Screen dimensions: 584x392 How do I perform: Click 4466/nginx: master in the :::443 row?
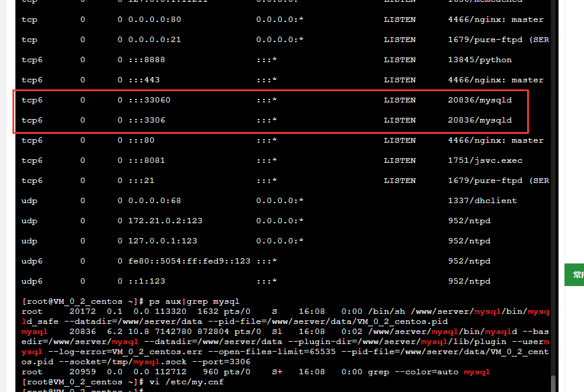pyautogui.click(x=496, y=80)
